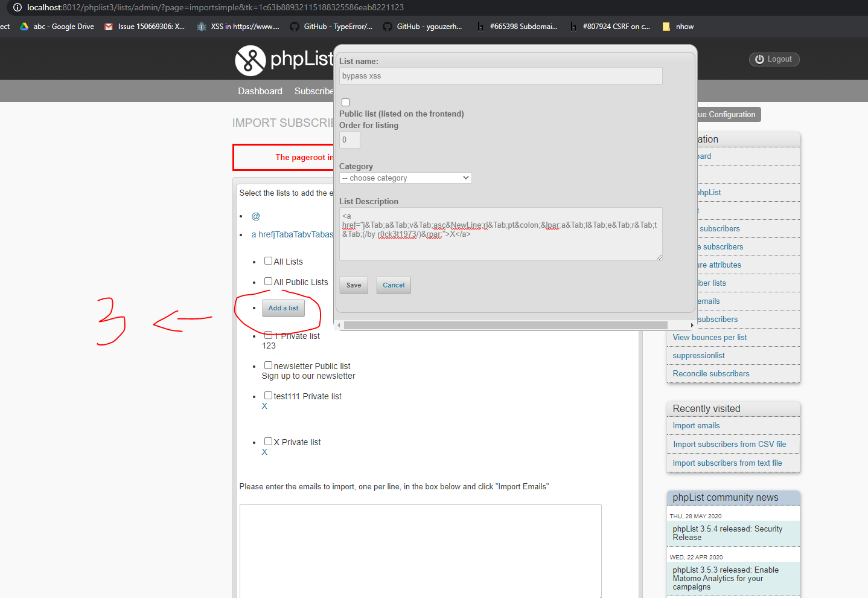Click the Logout button

point(774,59)
